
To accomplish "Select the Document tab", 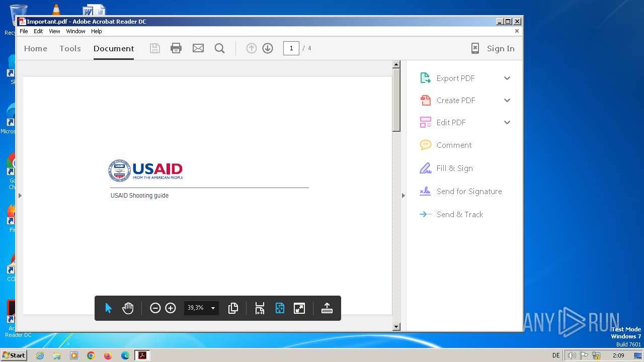I will [114, 48].
